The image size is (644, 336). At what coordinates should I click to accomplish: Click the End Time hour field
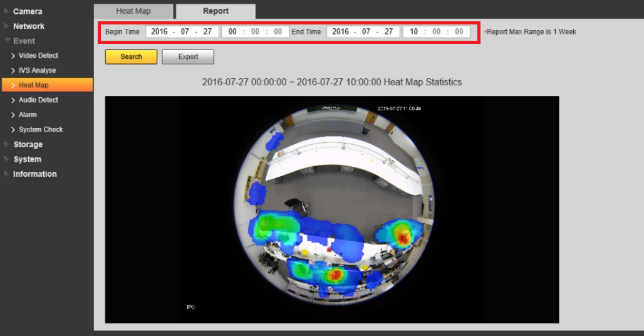tap(413, 31)
